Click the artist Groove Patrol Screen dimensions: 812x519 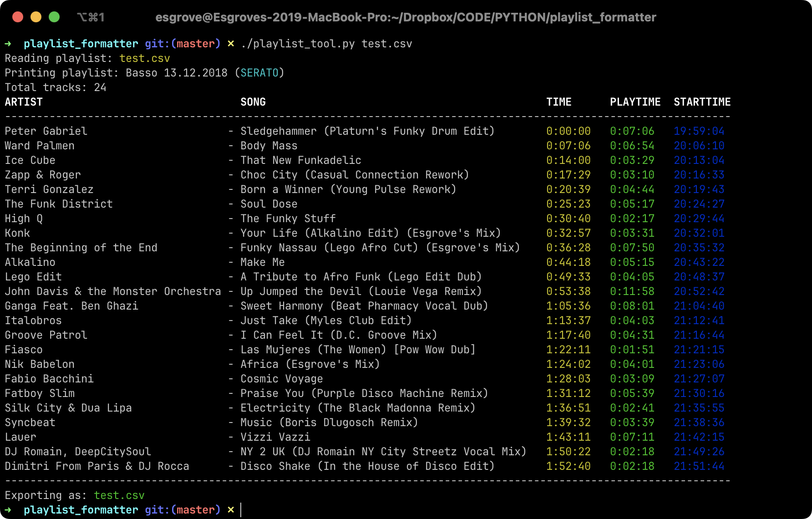click(x=46, y=335)
